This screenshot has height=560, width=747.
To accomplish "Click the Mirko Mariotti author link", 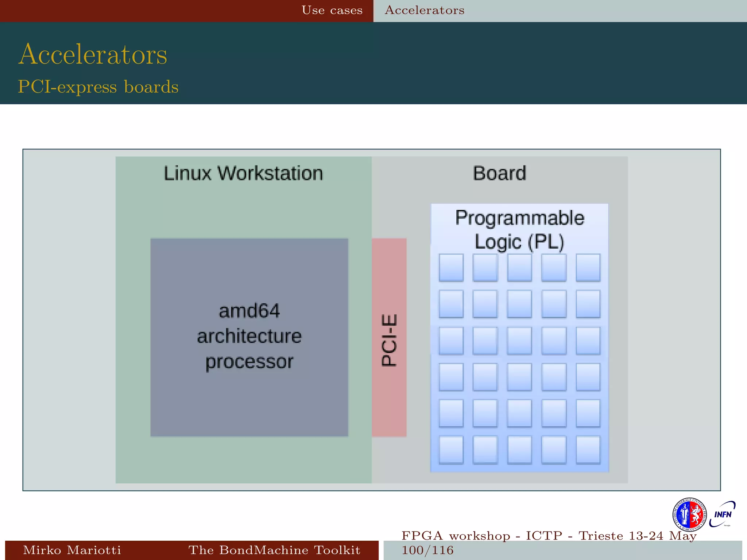I will [72, 550].
